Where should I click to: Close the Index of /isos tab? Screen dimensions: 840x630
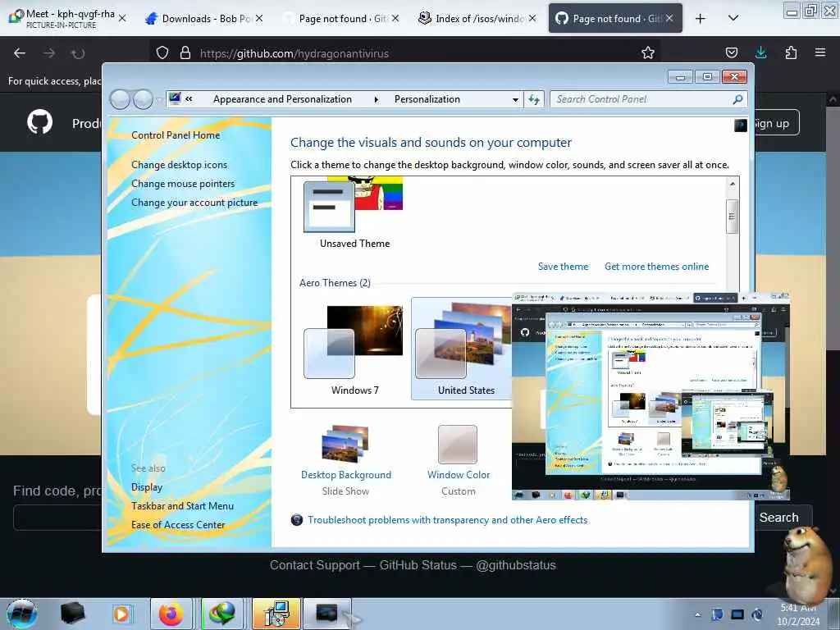click(532, 18)
